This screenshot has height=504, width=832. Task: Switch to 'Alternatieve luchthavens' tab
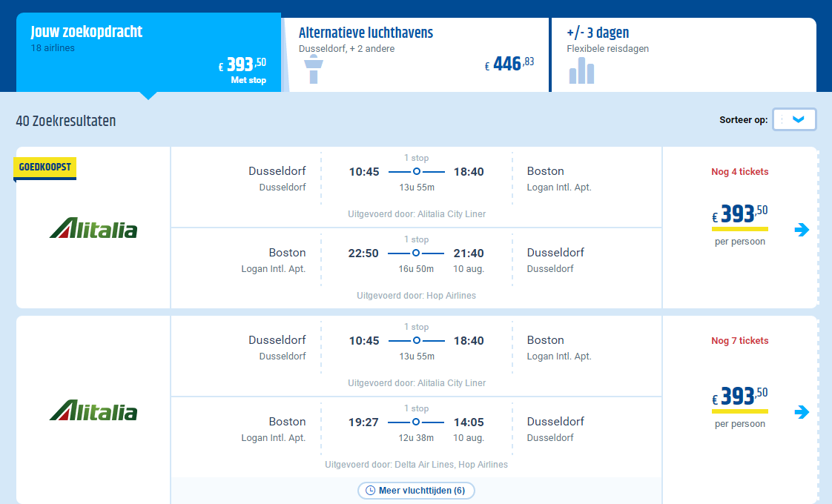click(x=417, y=55)
